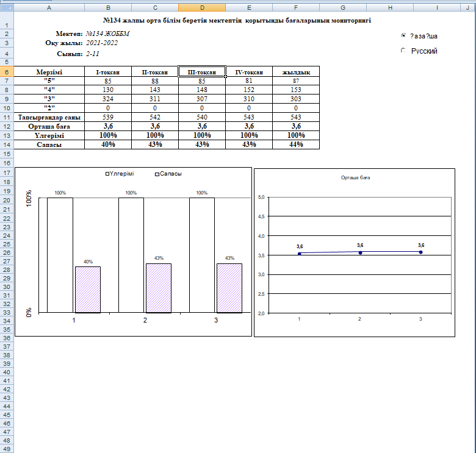Select the Орташа баға row label cell

pyautogui.click(x=49, y=126)
